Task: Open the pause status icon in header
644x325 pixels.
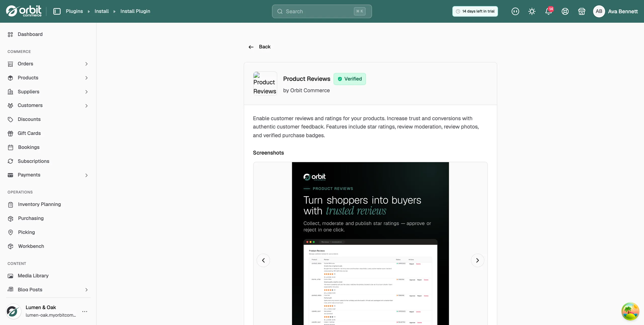Action: tap(515, 11)
